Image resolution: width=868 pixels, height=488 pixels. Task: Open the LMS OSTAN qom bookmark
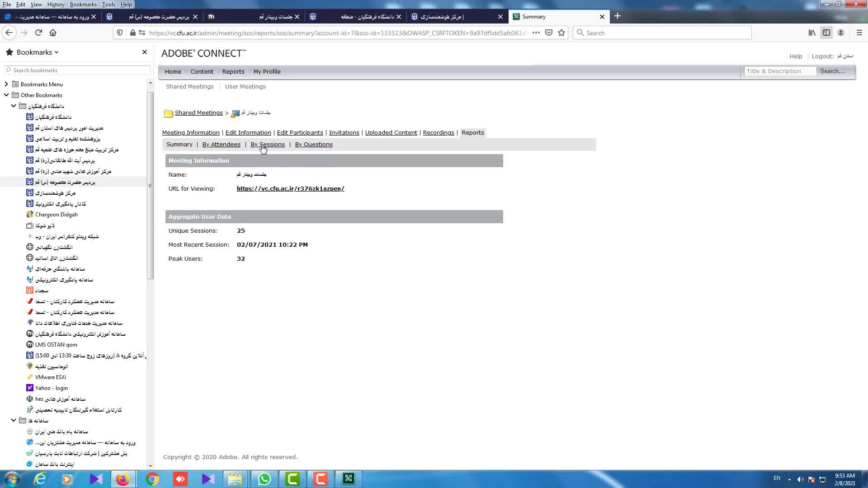[x=56, y=344]
